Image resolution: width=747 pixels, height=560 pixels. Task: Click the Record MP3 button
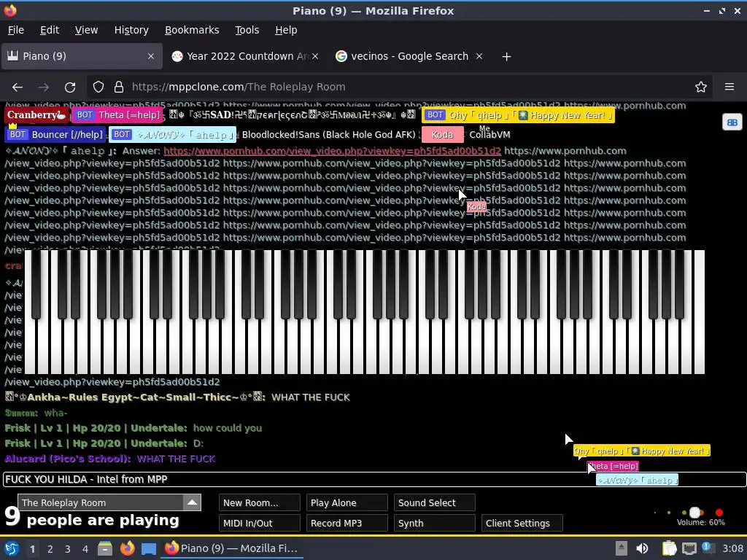tap(347, 523)
